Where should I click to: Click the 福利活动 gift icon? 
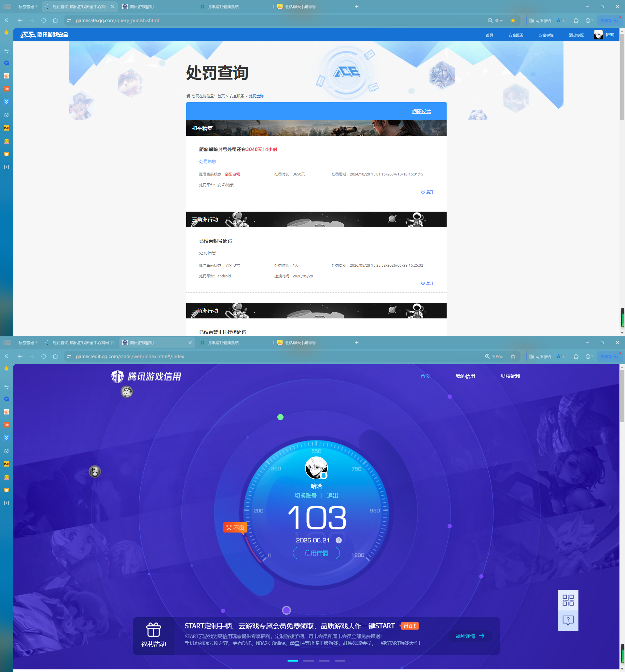coord(153,629)
